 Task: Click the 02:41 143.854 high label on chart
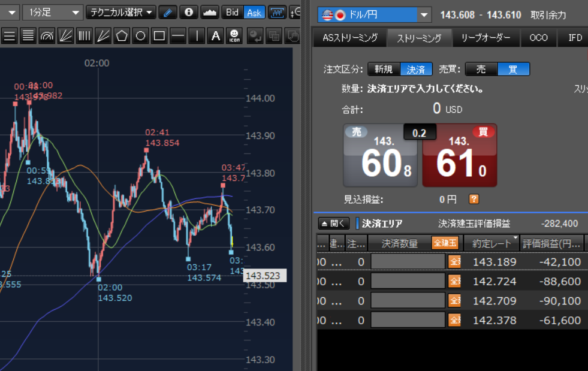coord(162,138)
